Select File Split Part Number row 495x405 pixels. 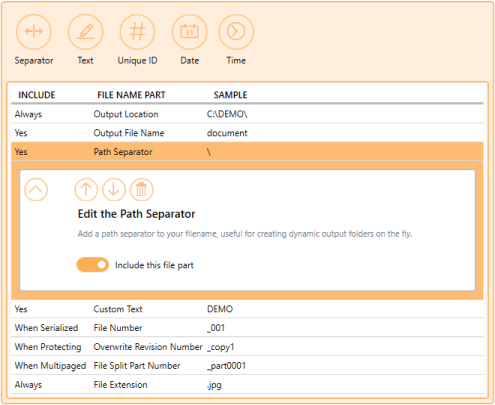[247, 366]
